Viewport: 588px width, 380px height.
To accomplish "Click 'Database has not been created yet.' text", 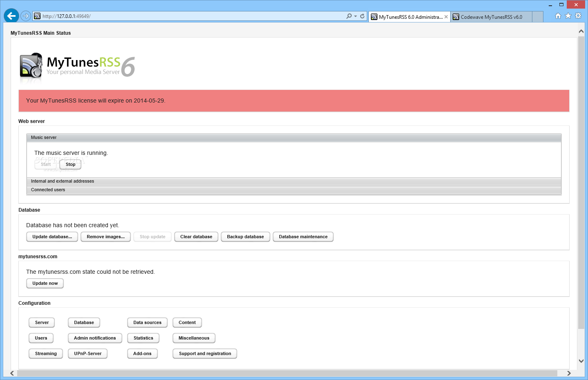I will pyautogui.click(x=73, y=226).
